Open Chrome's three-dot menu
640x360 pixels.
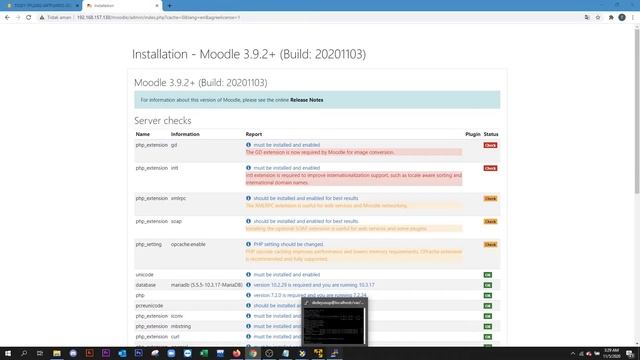[x=633, y=18]
